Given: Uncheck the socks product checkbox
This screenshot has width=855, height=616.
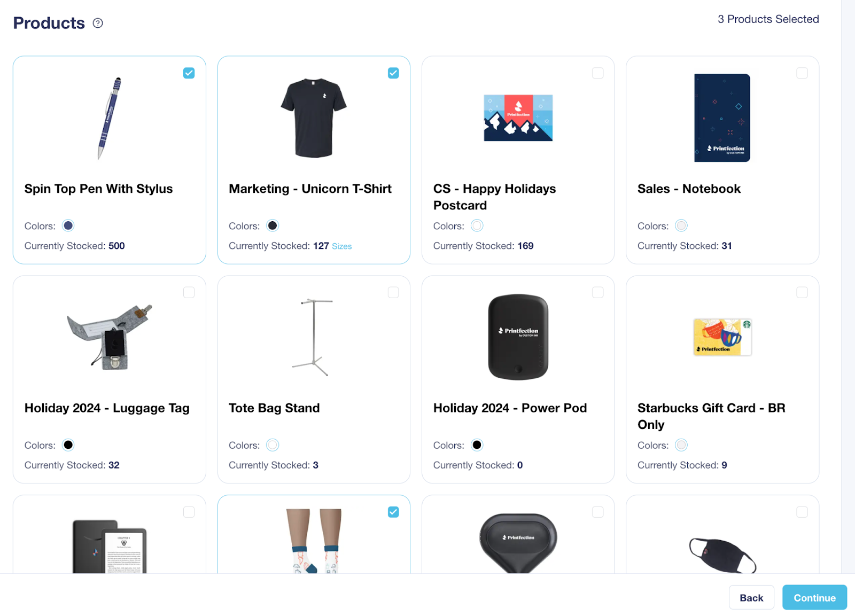Looking at the screenshot, I should coord(393,512).
